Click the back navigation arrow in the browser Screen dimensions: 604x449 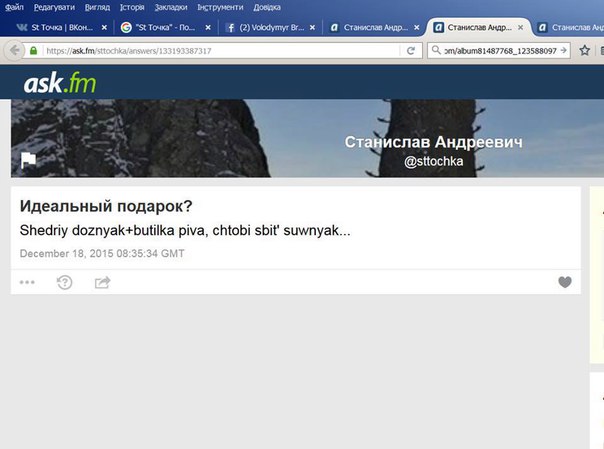point(11,50)
